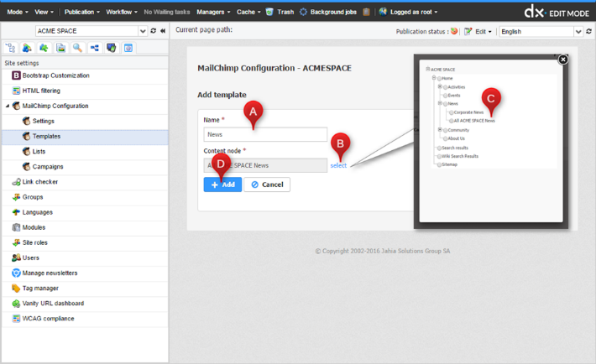The height and width of the screenshot is (364, 596).
Task: Collapse the MailChimp Configuration tree node
Action: 8,106
